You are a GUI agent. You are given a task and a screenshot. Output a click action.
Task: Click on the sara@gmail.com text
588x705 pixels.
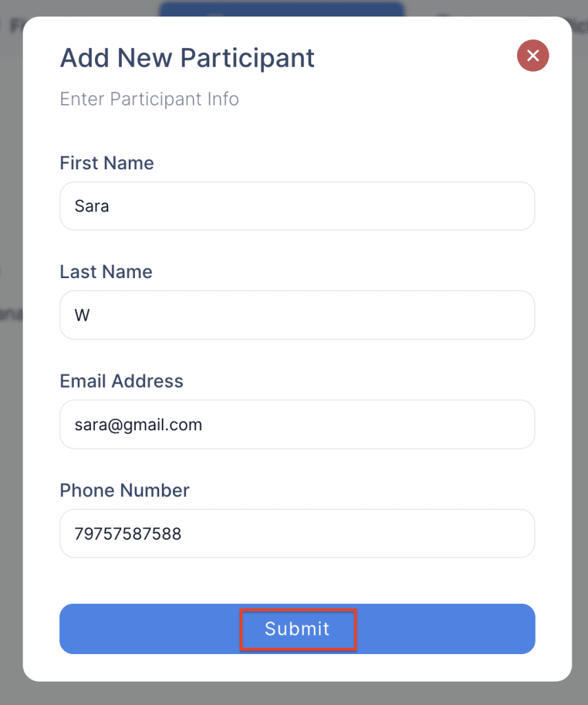click(x=138, y=425)
